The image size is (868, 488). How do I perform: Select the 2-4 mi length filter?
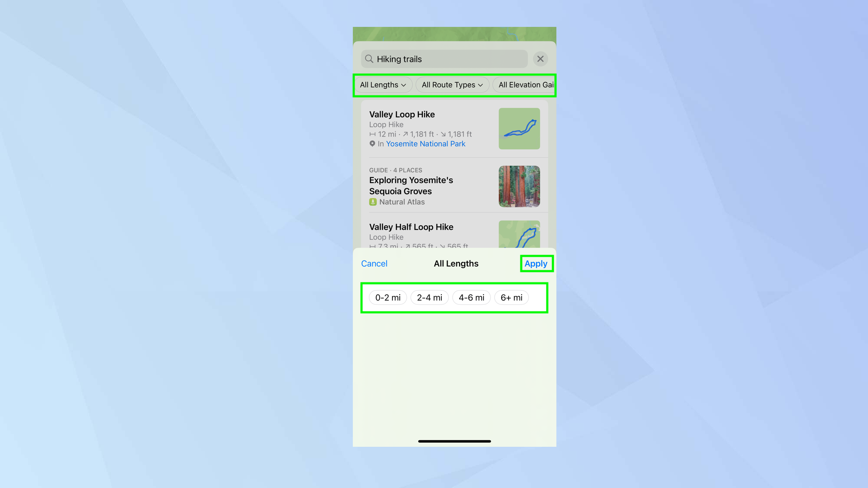[429, 297]
